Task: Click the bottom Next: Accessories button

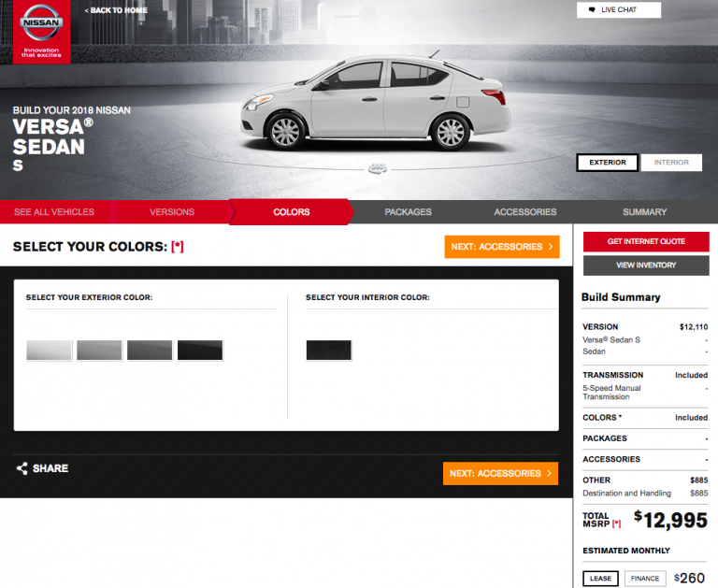Action: [x=500, y=474]
